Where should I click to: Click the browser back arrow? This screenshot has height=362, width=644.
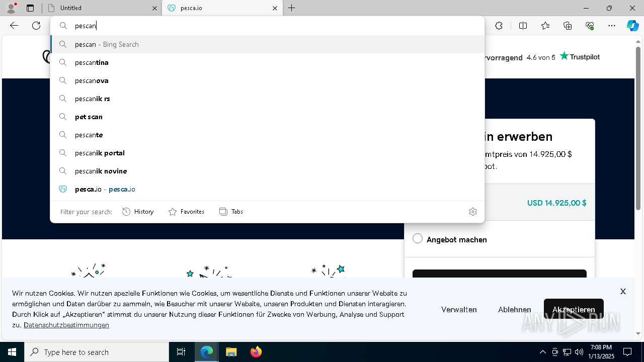pos(14,26)
